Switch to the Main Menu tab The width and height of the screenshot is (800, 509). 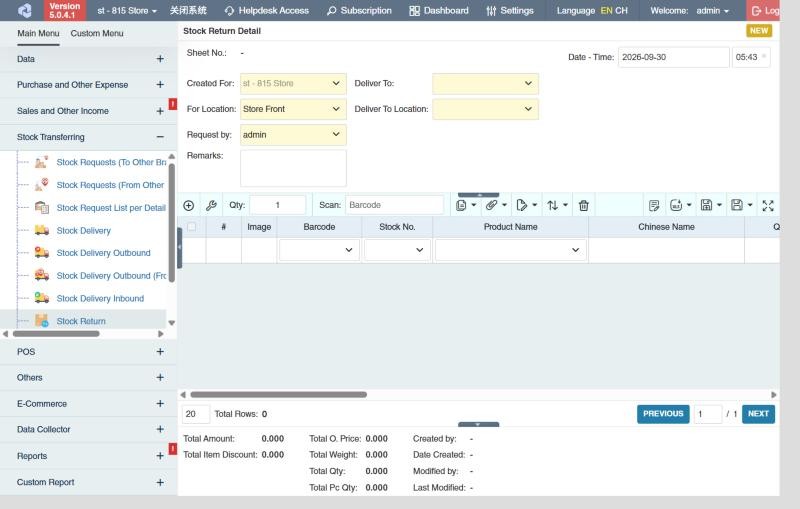coord(38,33)
